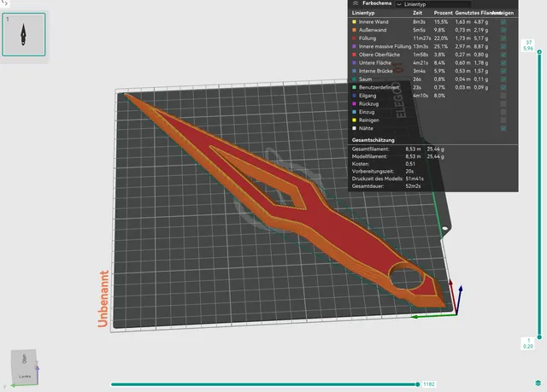547x392 pixels.
Task: Click the top handle of layer slider
Action: point(539,51)
